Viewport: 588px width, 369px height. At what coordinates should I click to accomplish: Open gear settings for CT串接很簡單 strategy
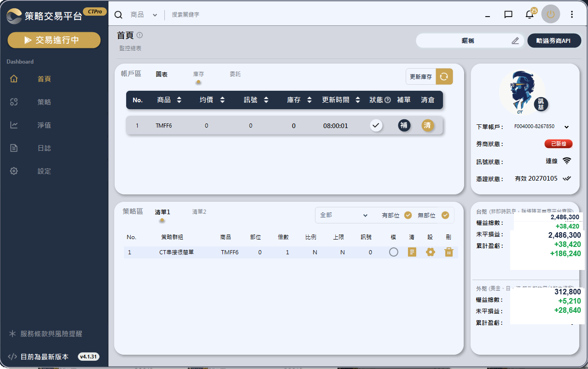coord(431,252)
